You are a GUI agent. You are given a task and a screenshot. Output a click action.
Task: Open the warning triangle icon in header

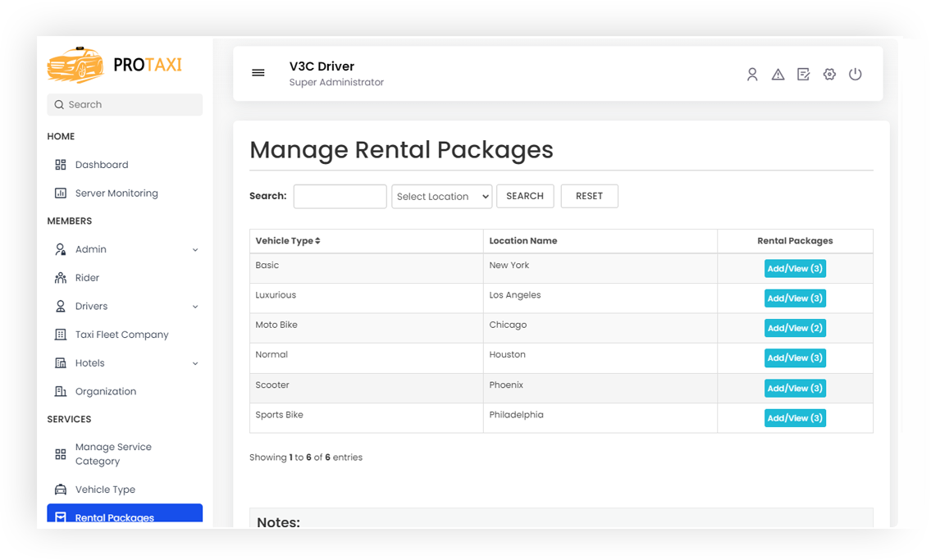coord(778,74)
